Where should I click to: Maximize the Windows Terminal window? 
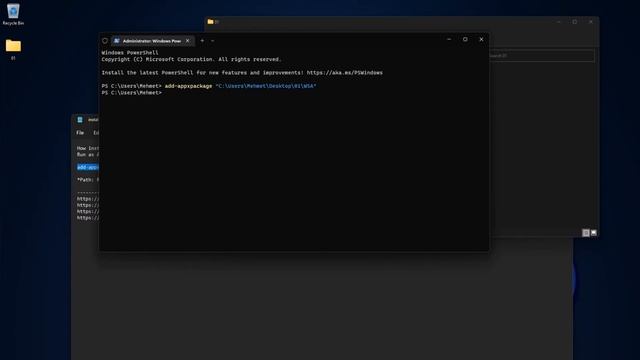click(x=465, y=40)
